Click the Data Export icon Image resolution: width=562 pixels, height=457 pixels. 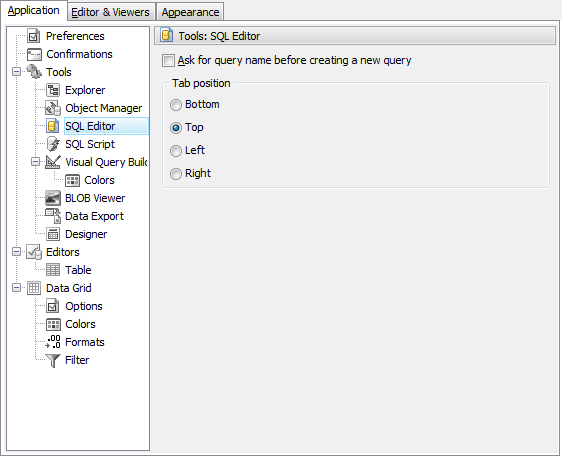(53, 216)
